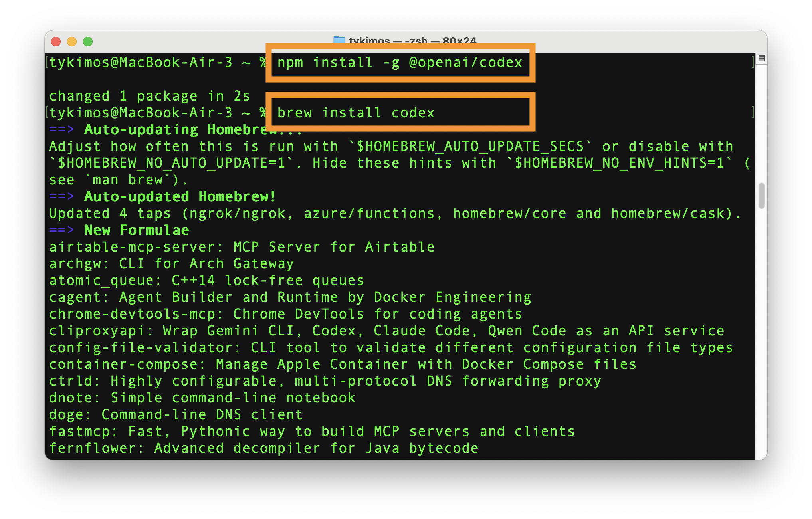Click the blue arrow before Auto-updated Homebrew!

click(61, 197)
